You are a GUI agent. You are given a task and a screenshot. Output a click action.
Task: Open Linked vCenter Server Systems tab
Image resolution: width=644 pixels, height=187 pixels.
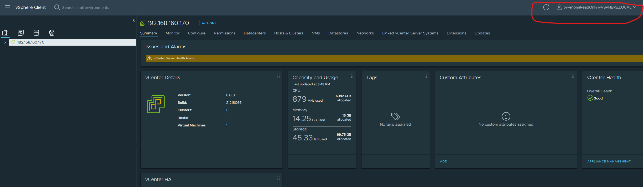coord(410,33)
